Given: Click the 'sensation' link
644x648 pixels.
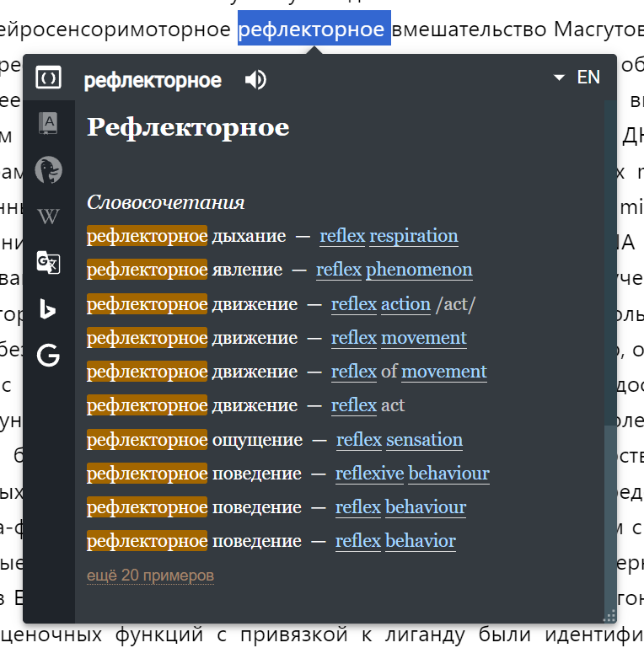Looking at the screenshot, I should [x=425, y=440].
